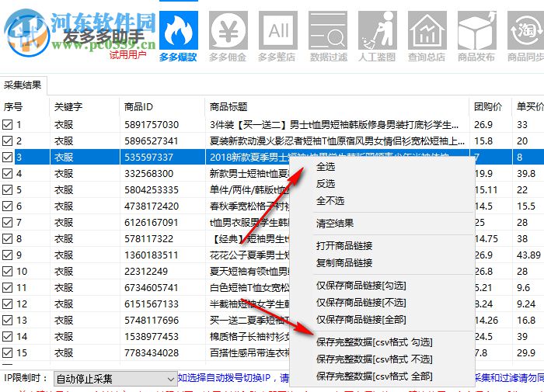Select 保存完整数据[csv格式 勾选] menu entry

tap(375, 342)
